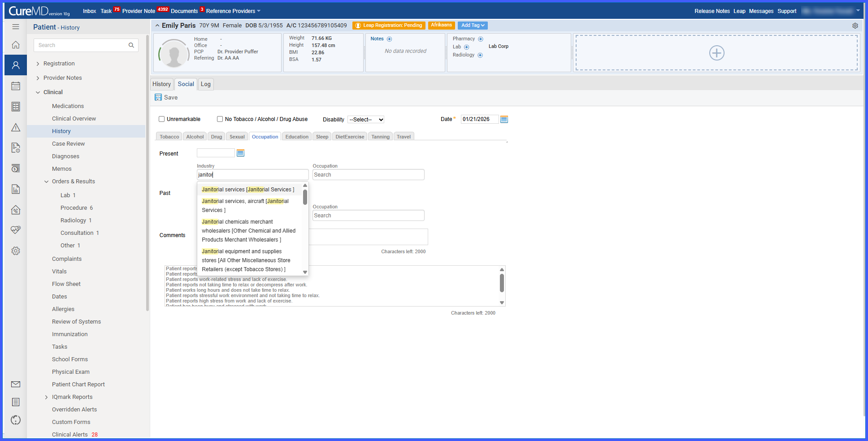Open the mail envelope sidebar icon
The image size is (868, 441).
16,384
